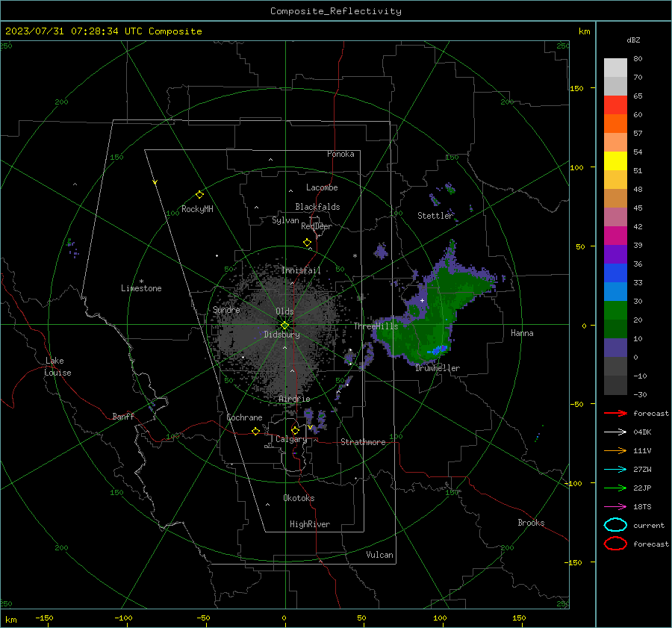Click the white cross inside the green storm cell

pos(422,300)
